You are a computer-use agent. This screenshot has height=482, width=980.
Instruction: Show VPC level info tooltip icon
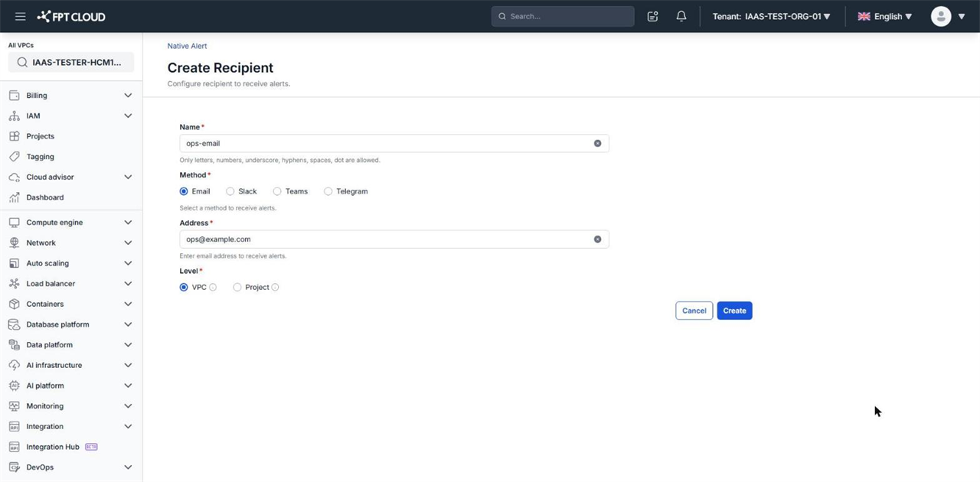click(x=213, y=288)
